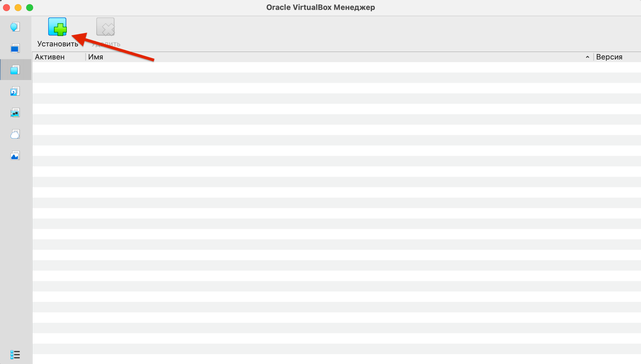Open the Activities graph tool in sidebar

pos(15,156)
